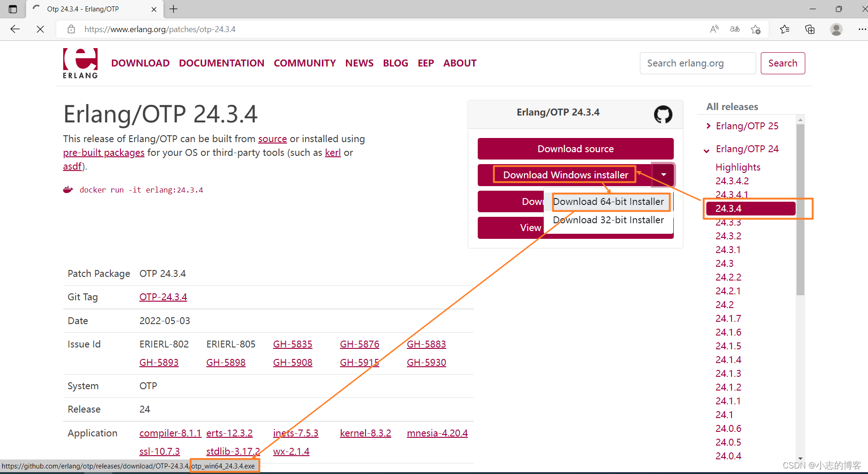This screenshot has height=474, width=868.
Task: Open wx-2.1.4 application link
Action: (x=291, y=452)
